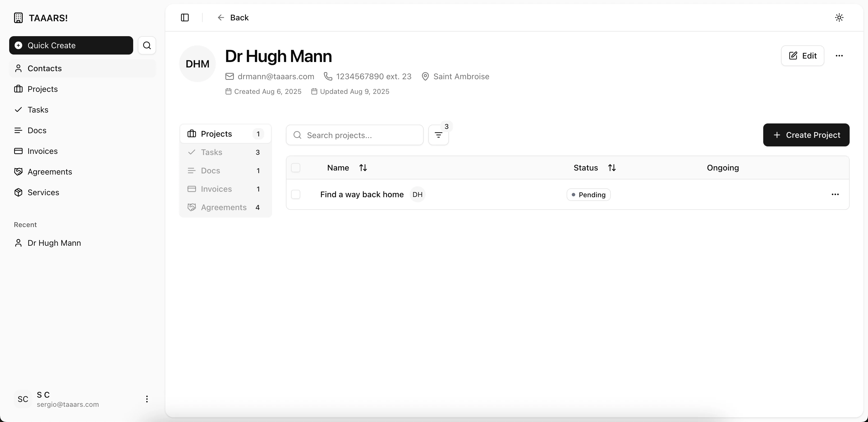This screenshot has height=422, width=868.
Task: Open the sidebar search icon
Action: [147, 46]
